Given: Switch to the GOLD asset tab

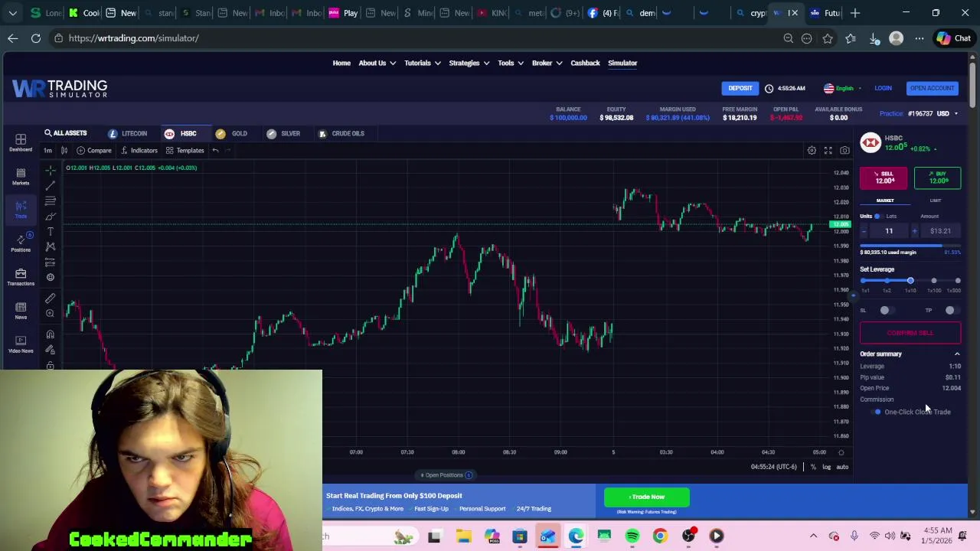Looking at the screenshot, I should (x=232, y=133).
